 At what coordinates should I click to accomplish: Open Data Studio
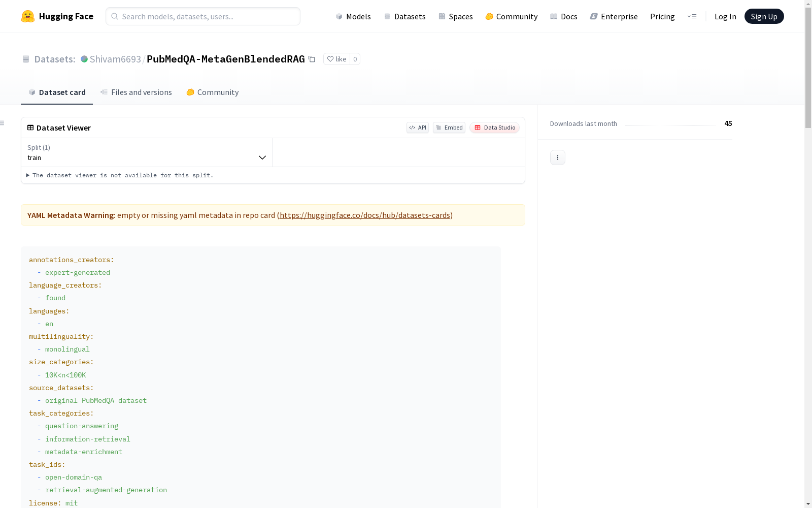pos(494,128)
